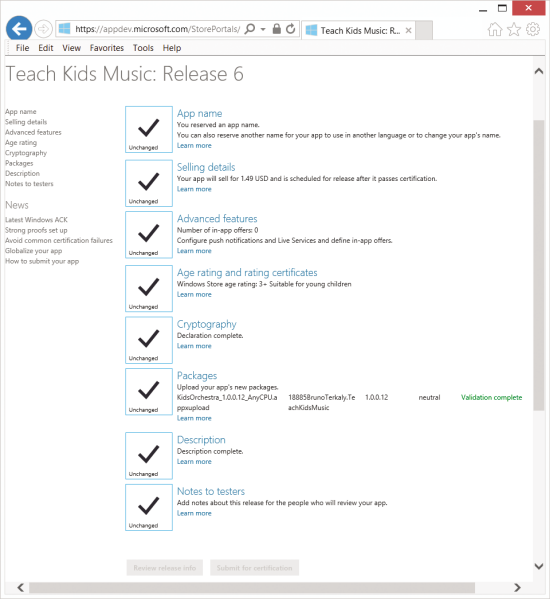Click the horizontal scrollbar right arrow
Image resolution: width=550 pixels, height=599 pixels.
pos(517,587)
